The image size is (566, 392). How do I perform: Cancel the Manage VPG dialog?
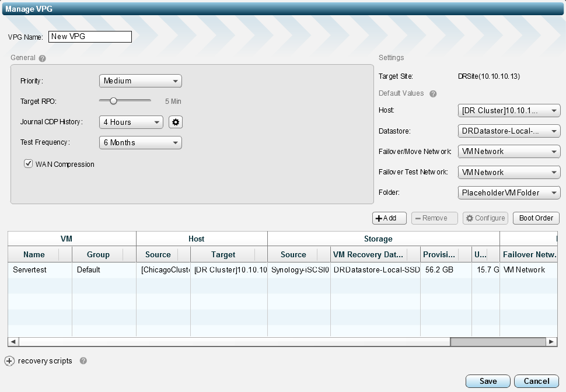pos(536,381)
